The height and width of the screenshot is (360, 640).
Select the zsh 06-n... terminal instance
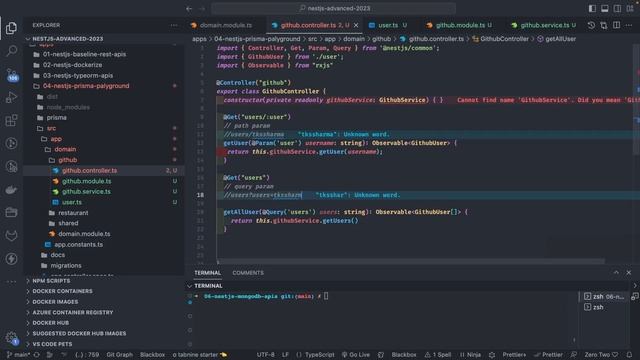(x=604, y=296)
